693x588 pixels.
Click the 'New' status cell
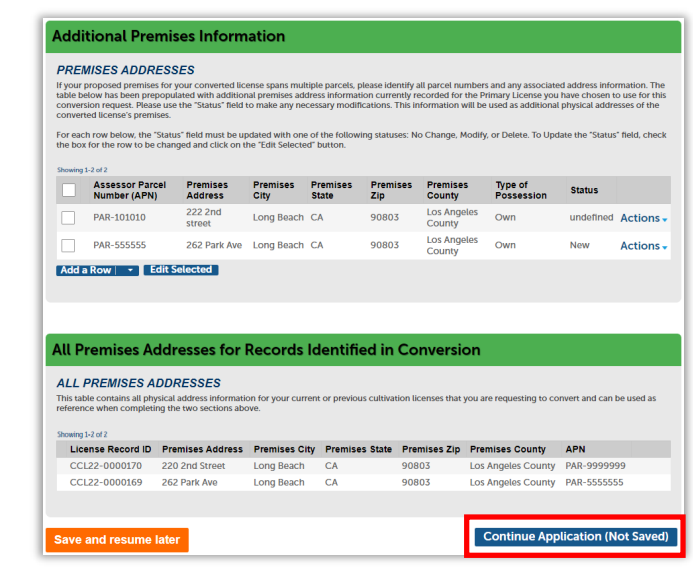pos(579,245)
